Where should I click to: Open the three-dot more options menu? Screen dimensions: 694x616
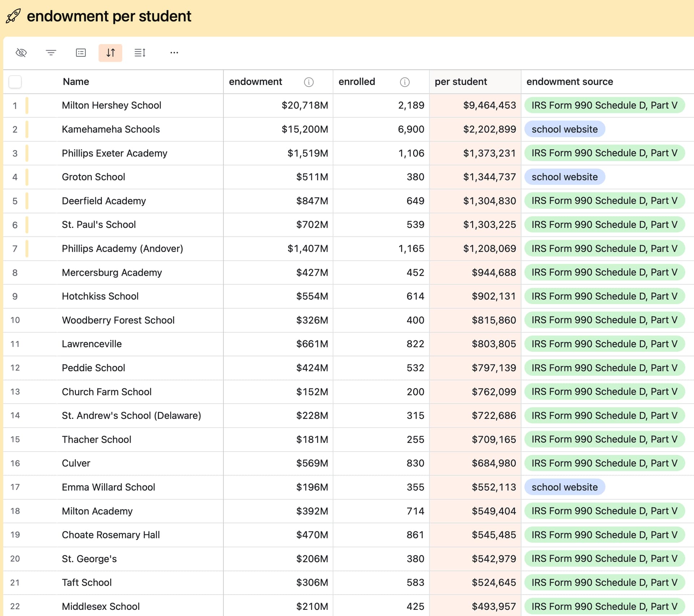(174, 53)
